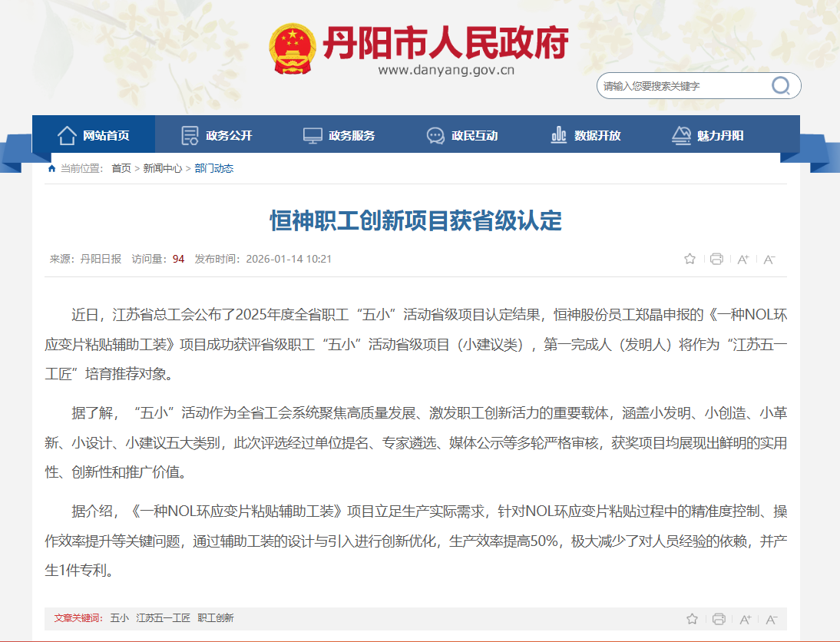The height and width of the screenshot is (642, 840).
Task: Decrease font size with the top A- icon
Action: [769, 260]
